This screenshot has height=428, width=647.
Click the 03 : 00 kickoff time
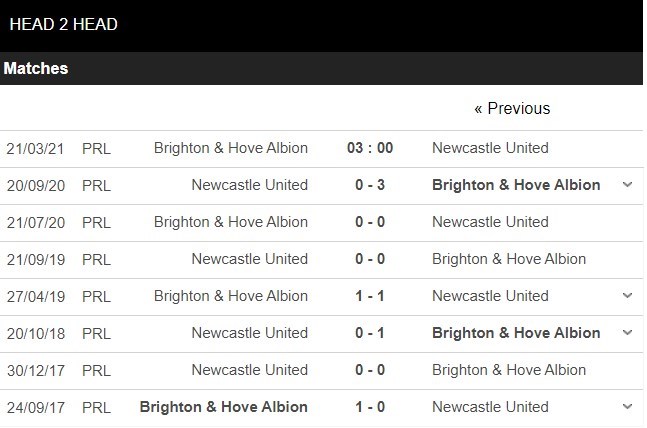(x=370, y=148)
